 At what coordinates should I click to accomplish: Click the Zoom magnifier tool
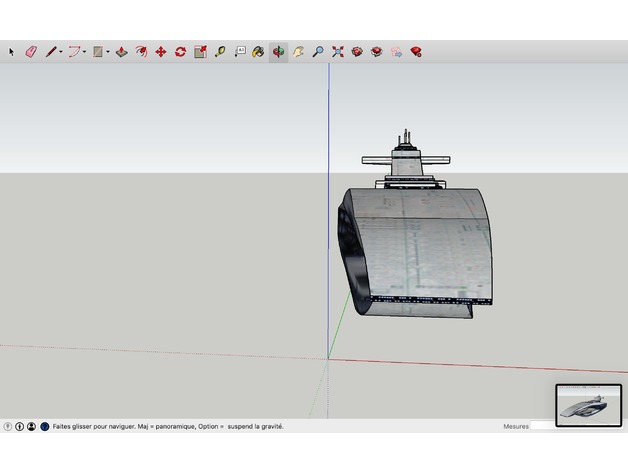pos(318,51)
